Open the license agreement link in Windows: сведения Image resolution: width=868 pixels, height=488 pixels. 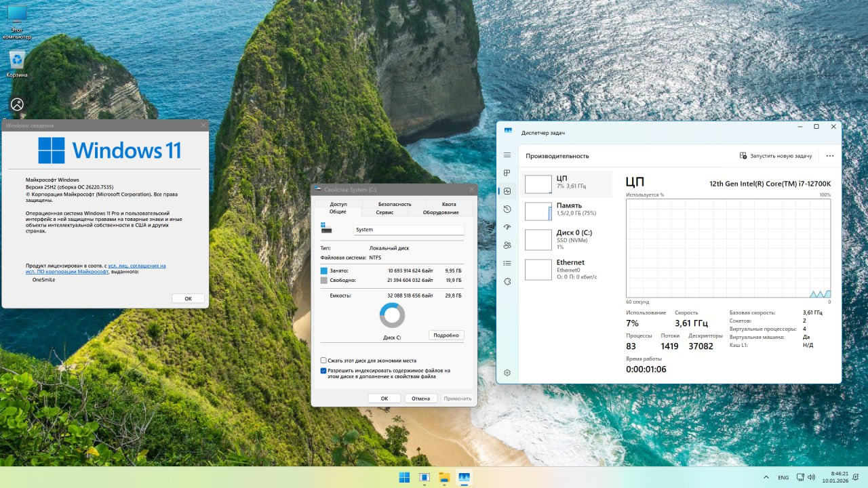(96, 268)
